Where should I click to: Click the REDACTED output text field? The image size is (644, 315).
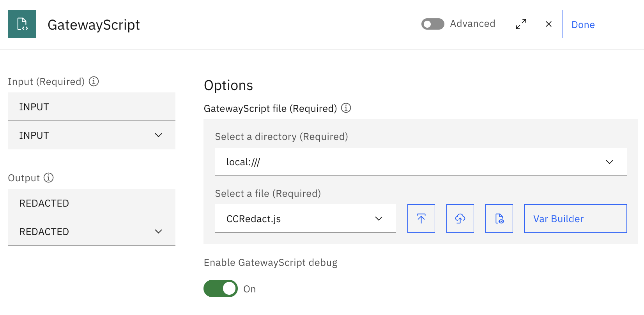tap(92, 203)
